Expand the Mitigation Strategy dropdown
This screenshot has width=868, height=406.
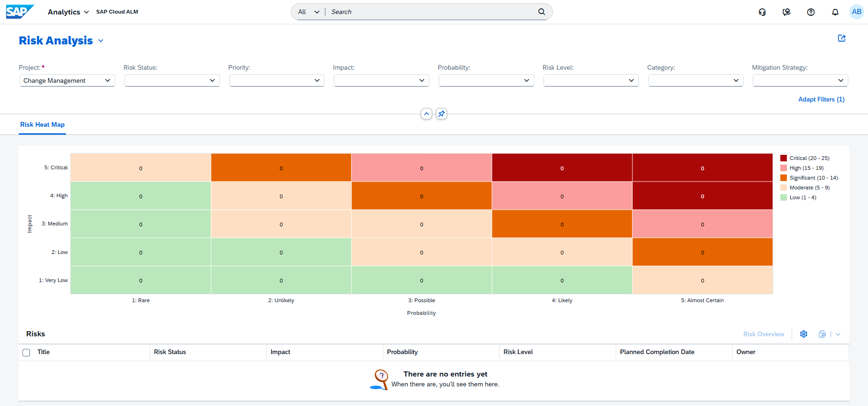coord(800,80)
